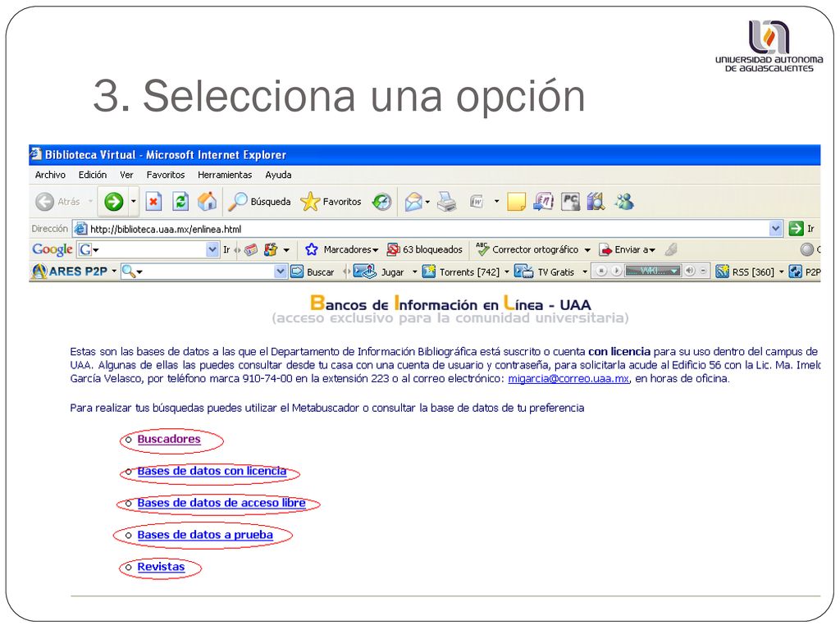Go to the Home page icon

pyautogui.click(x=208, y=202)
